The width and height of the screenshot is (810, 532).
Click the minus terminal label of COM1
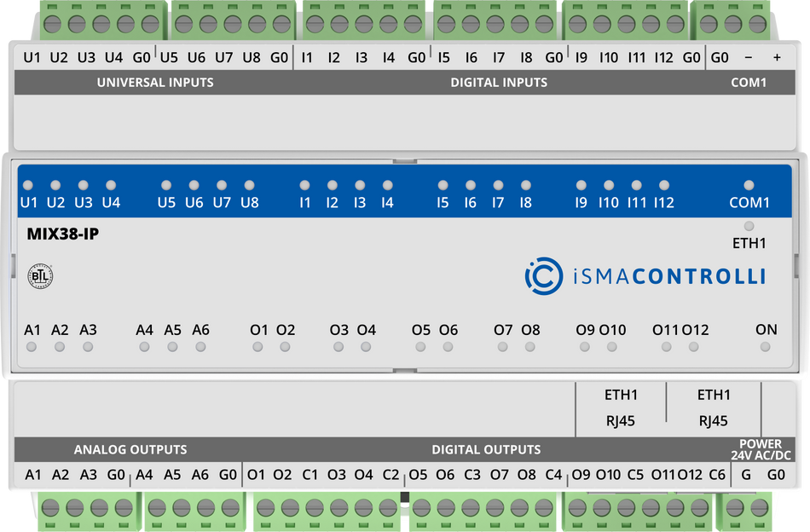(x=749, y=58)
